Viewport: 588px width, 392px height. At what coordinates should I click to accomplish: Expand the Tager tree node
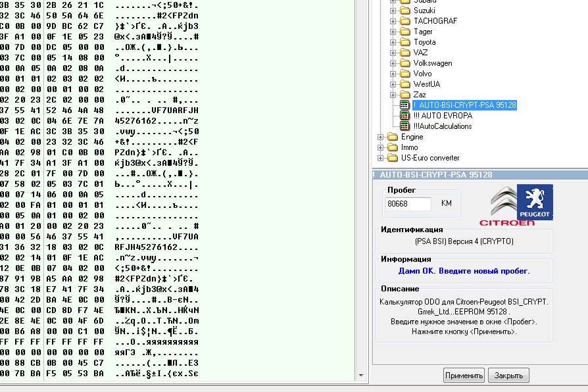coord(393,32)
